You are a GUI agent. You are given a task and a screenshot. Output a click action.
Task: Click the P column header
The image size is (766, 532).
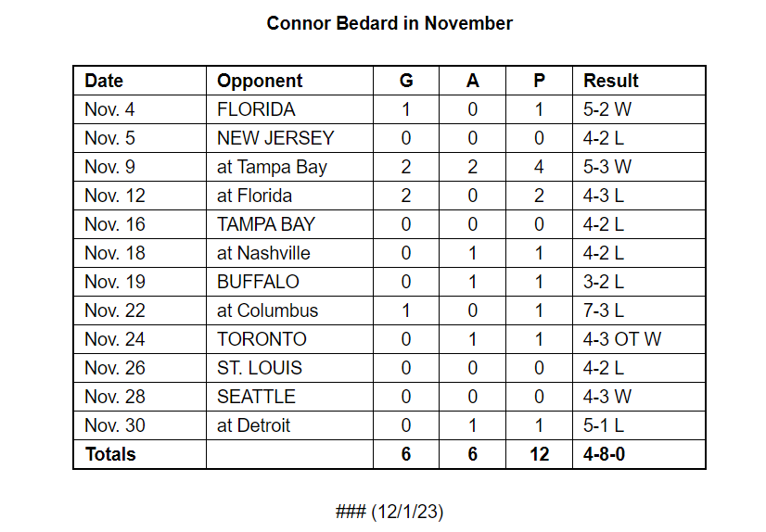539,81
